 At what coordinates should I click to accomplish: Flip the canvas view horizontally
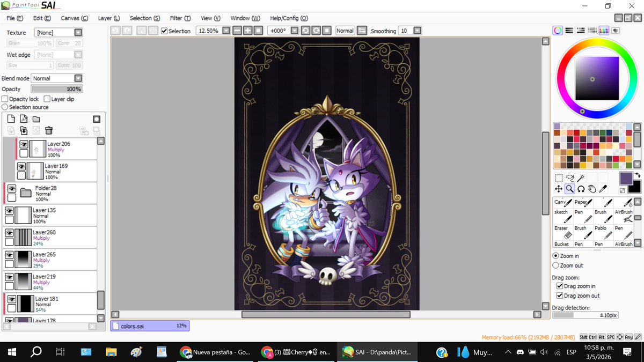(x=362, y=31)
